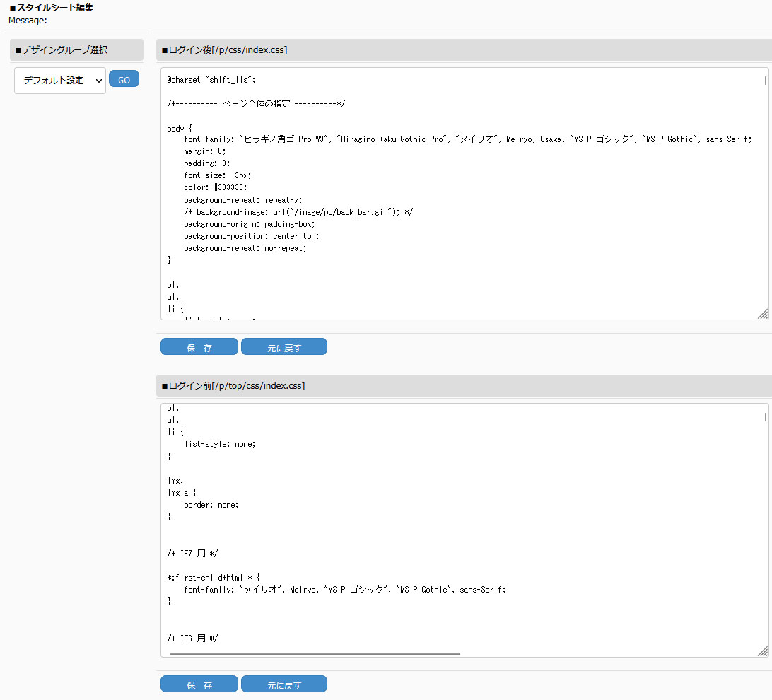
Task: Place cursor on the /* IE7 用 */ comment
Action: [192, 553]
